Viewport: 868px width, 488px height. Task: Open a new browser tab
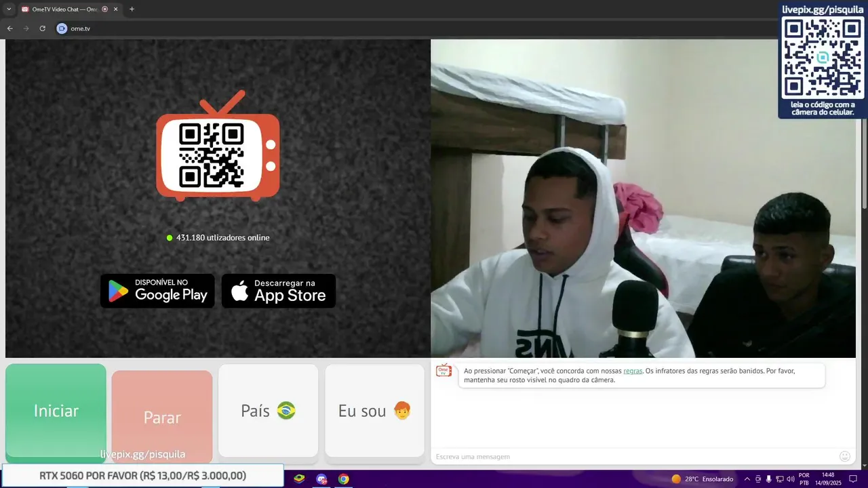(x=132, y=9)
